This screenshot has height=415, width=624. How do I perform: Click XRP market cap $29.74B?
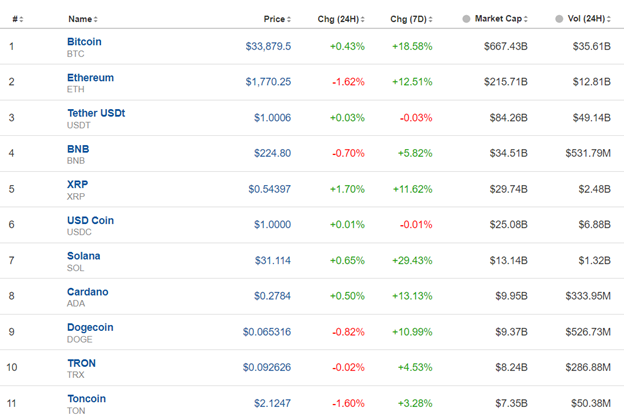[509, 189]
